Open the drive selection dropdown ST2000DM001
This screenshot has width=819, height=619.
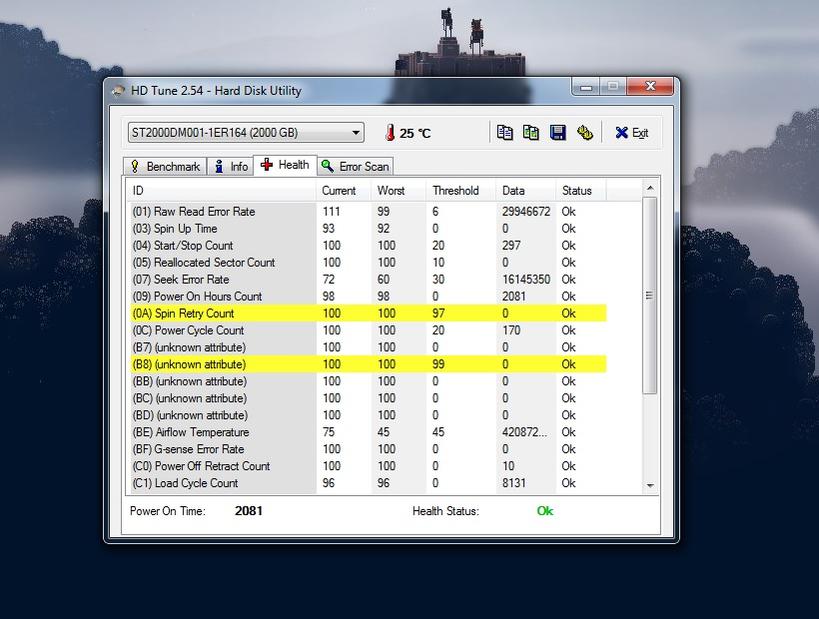245,133
